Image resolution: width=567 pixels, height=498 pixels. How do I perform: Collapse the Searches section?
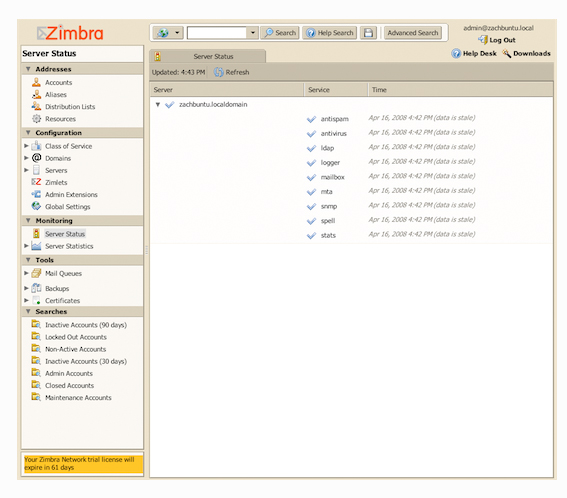click(x=28, y=311)
